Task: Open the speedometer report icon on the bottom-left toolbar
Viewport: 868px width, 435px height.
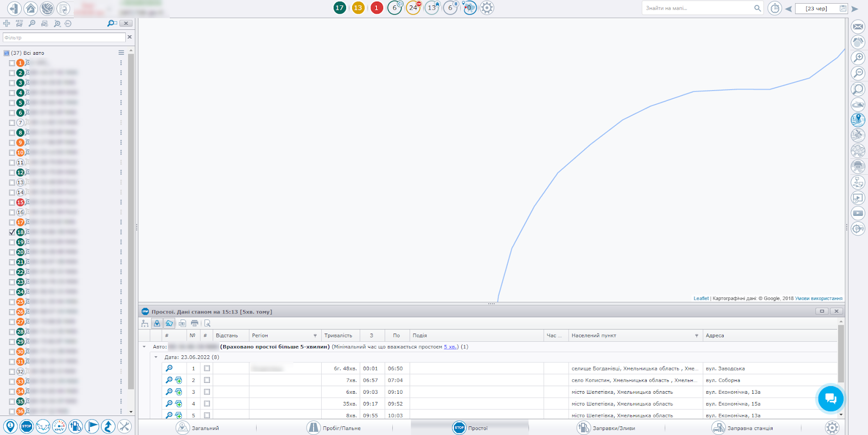Action: 59,426
